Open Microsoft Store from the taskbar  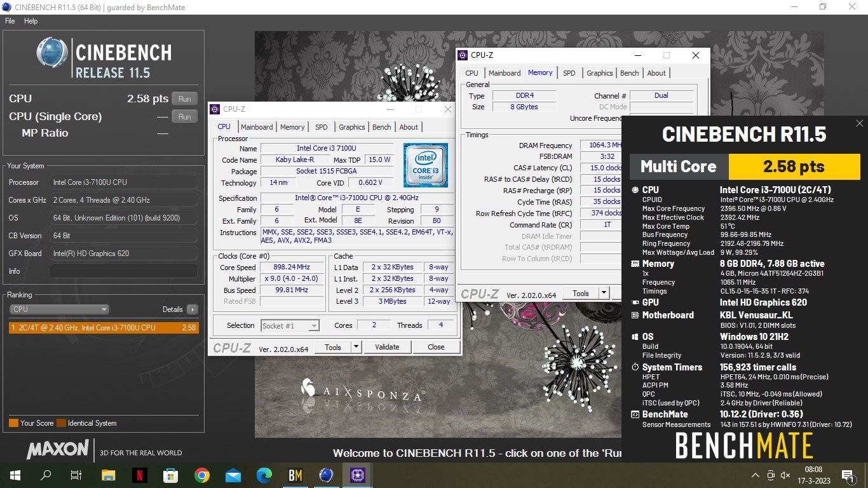point(170,475)
